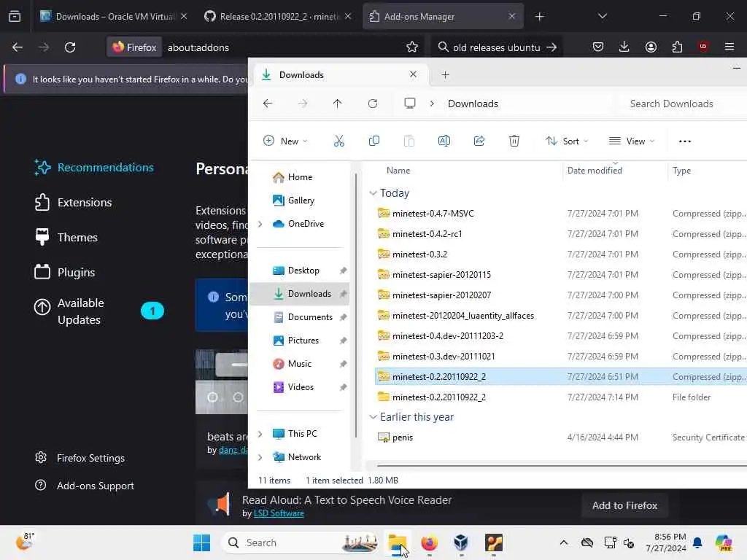Add a new tab in File Explorer
This screenshot has height=560, width=747.
point(445,75)
